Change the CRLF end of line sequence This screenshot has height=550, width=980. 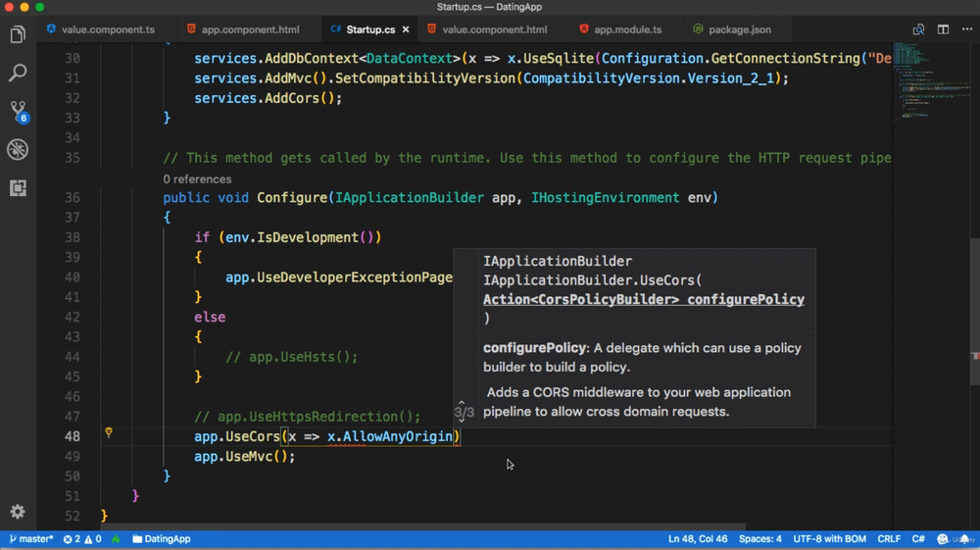click(889, 539)
